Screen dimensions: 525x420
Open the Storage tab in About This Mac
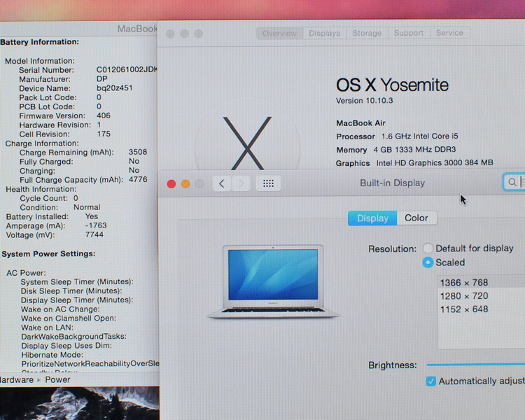(x=367, y=33)
